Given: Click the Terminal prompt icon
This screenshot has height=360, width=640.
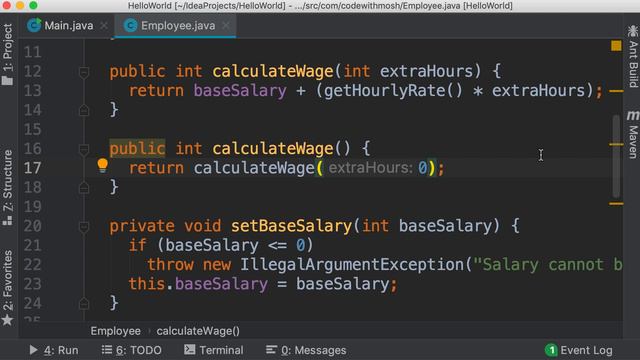Looking at the screenshot, I should pyautogui.click(x=189, y=350).
